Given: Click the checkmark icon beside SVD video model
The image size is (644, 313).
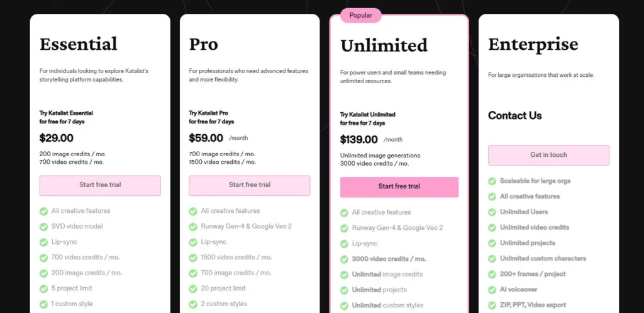Looking at the screenshot, I should (43, 227).
